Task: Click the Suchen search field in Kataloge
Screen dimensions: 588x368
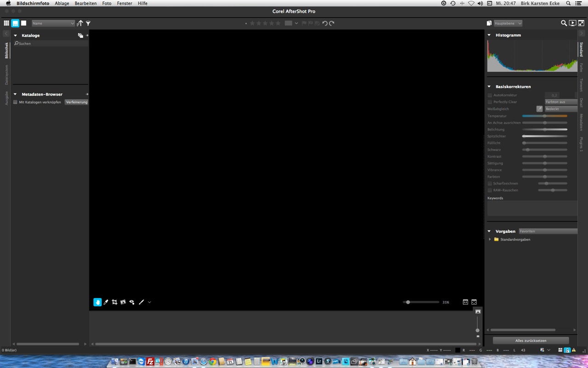Action: tap(51, 44)
